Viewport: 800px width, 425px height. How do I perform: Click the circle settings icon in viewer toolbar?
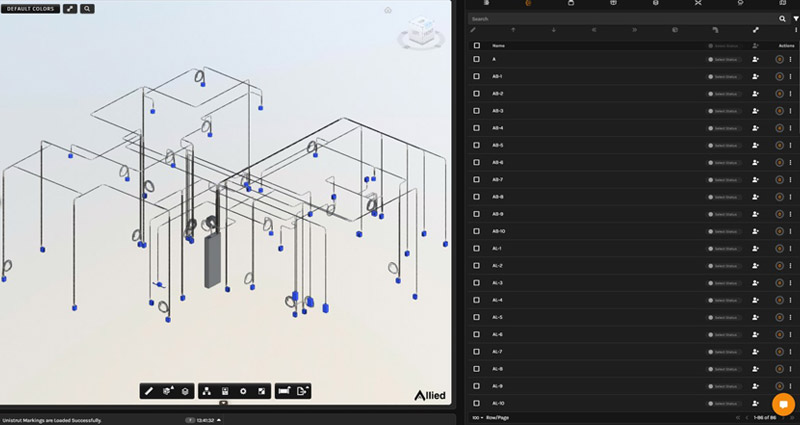coord(243,391)
